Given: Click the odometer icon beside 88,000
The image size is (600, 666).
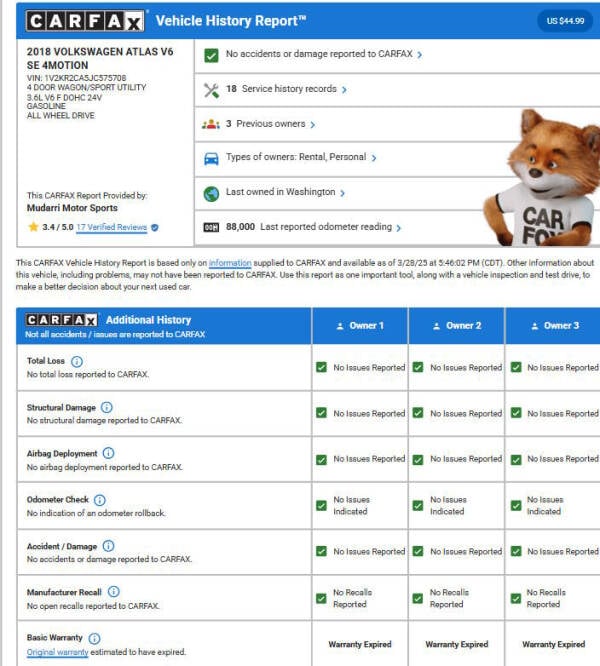Looking at the screenshot, I should click(211, 228).
